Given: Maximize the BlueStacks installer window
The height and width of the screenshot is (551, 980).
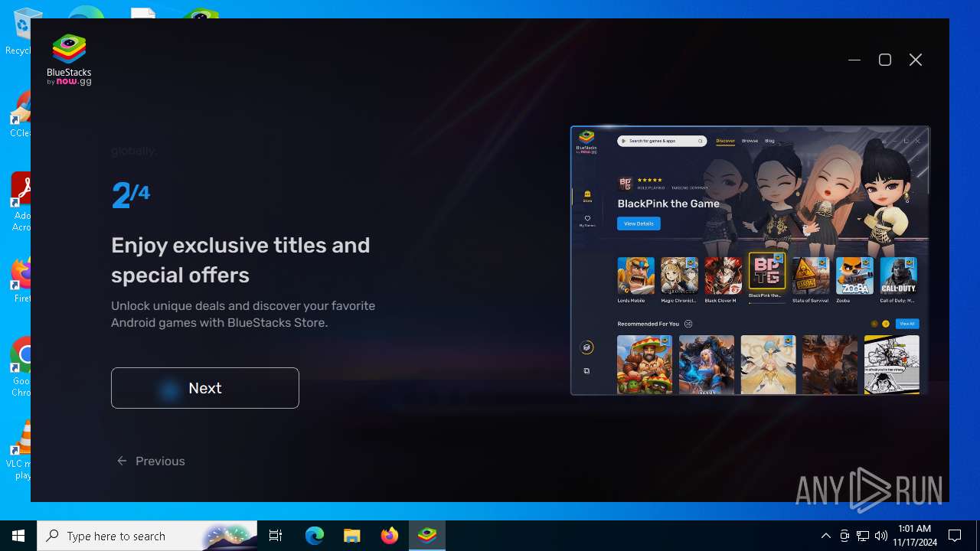Looking at the screenshot, I should (885, 60).
